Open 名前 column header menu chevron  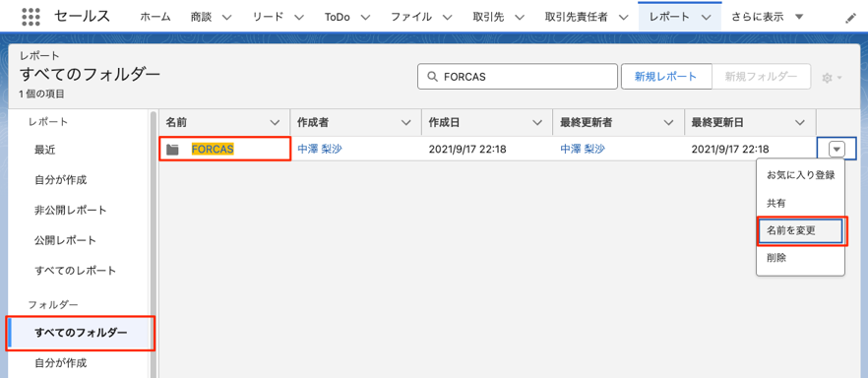pyautogui.click(x=275, y=122)
